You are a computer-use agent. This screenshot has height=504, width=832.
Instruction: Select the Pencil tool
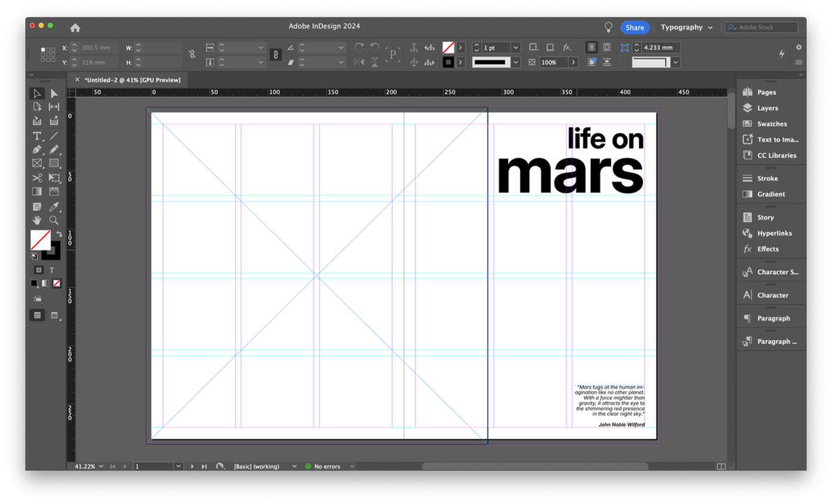tap(54, 150)
